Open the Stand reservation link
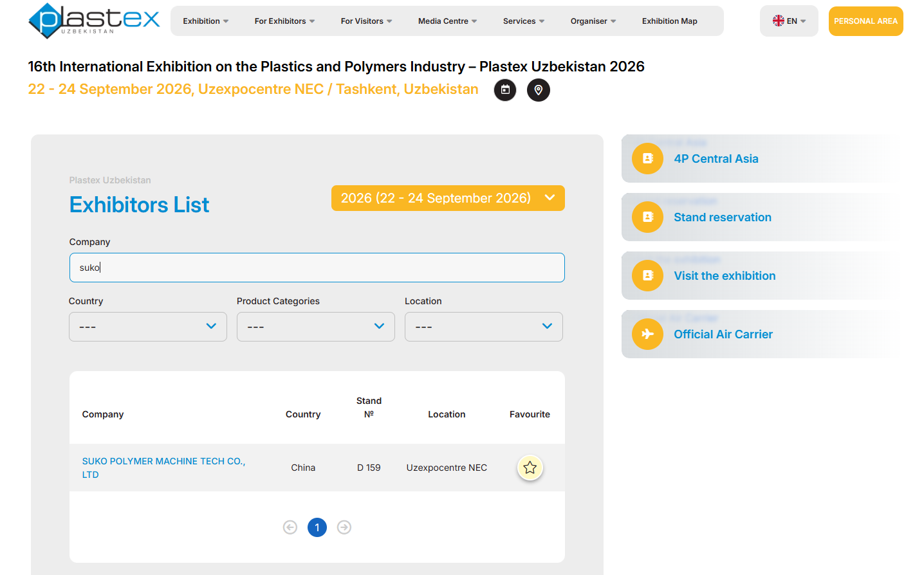This screenshot has height=575, width=924. click(723, 217)
